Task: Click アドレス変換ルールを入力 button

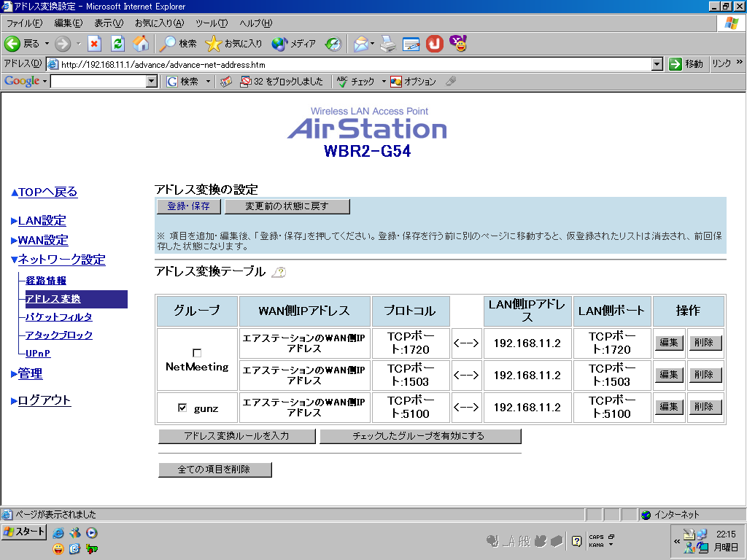Action: pyautogui.click(x=237, y=436)
